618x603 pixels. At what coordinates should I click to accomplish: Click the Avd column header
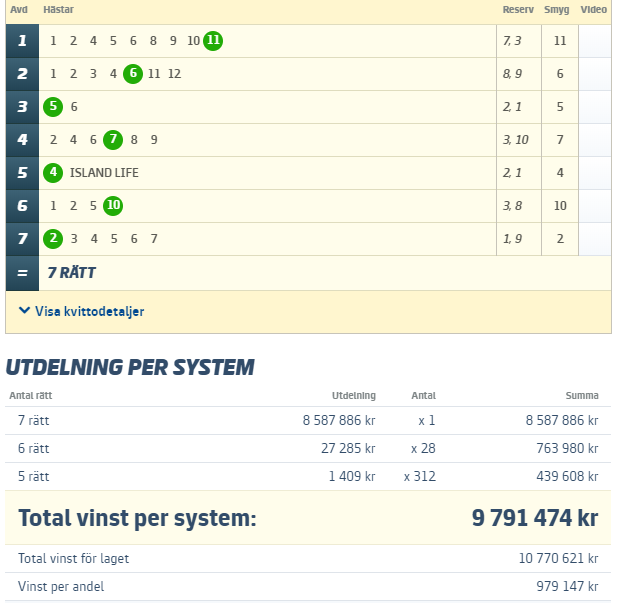(x=19, y=9)
